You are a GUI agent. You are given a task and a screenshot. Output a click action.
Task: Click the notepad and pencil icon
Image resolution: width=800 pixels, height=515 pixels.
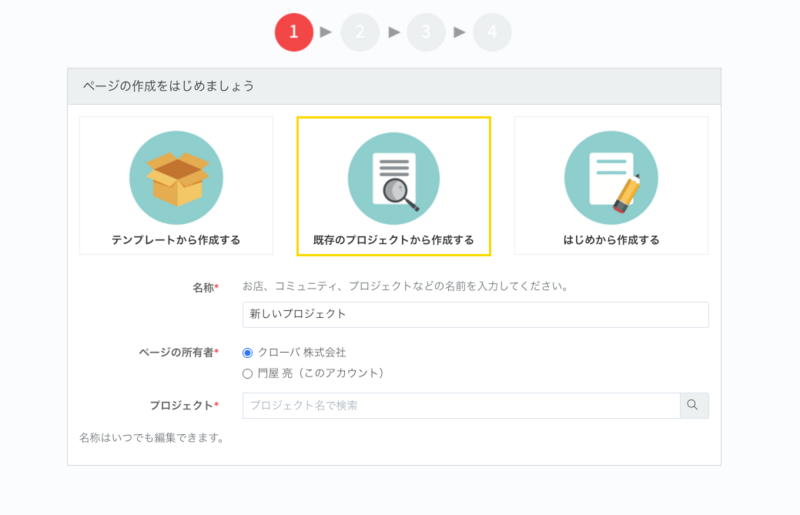pyautogui.click(x=611, y=177)
